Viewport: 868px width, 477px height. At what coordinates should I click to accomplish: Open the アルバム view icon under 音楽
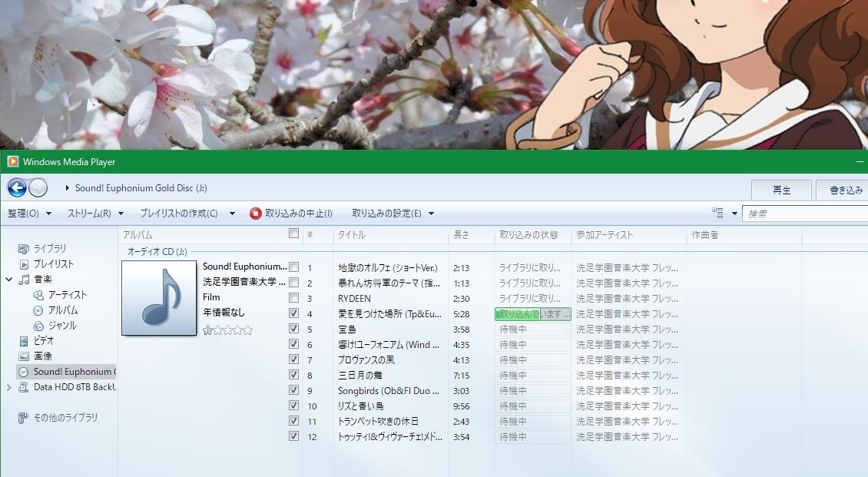pos(38,310)
